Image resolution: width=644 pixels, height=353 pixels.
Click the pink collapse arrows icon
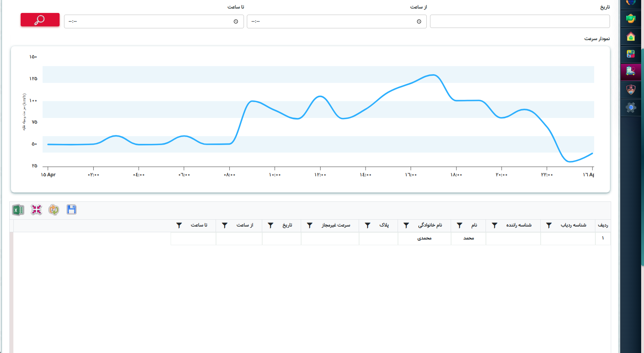(36, 210)
